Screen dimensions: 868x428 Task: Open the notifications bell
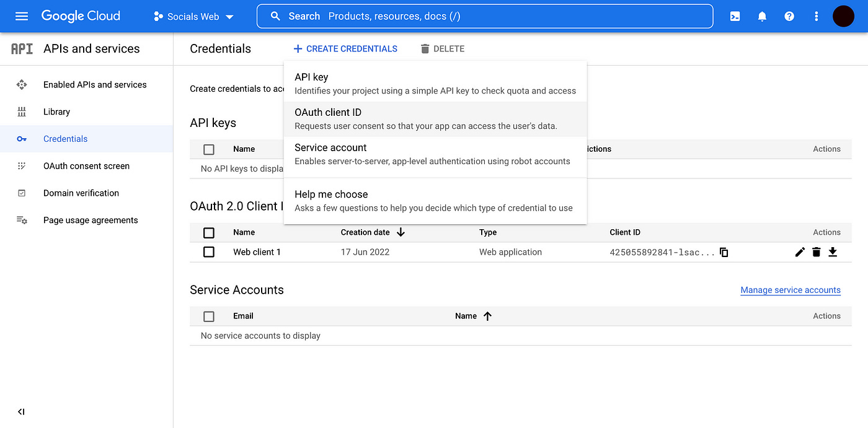point(763,17)
